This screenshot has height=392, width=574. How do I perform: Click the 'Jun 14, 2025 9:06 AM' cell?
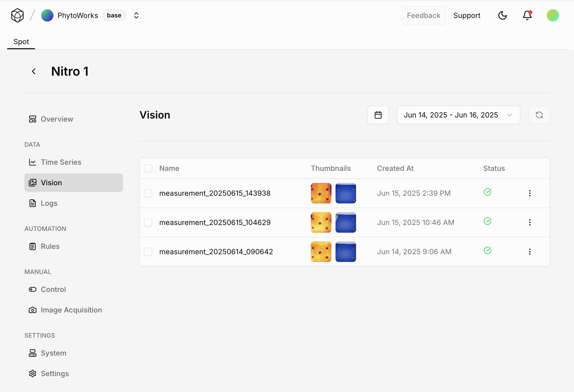[x=414, y=252]
